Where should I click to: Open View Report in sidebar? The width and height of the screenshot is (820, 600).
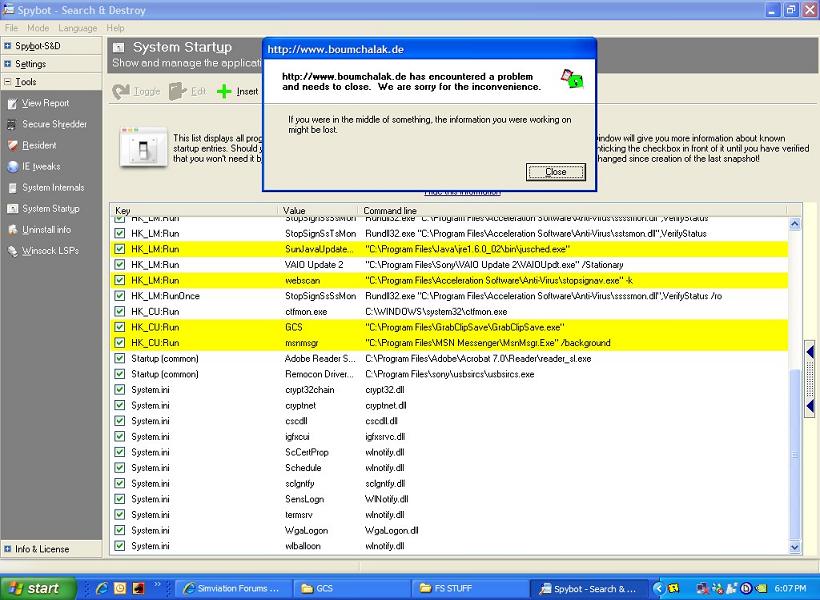(x=45, y=103)
